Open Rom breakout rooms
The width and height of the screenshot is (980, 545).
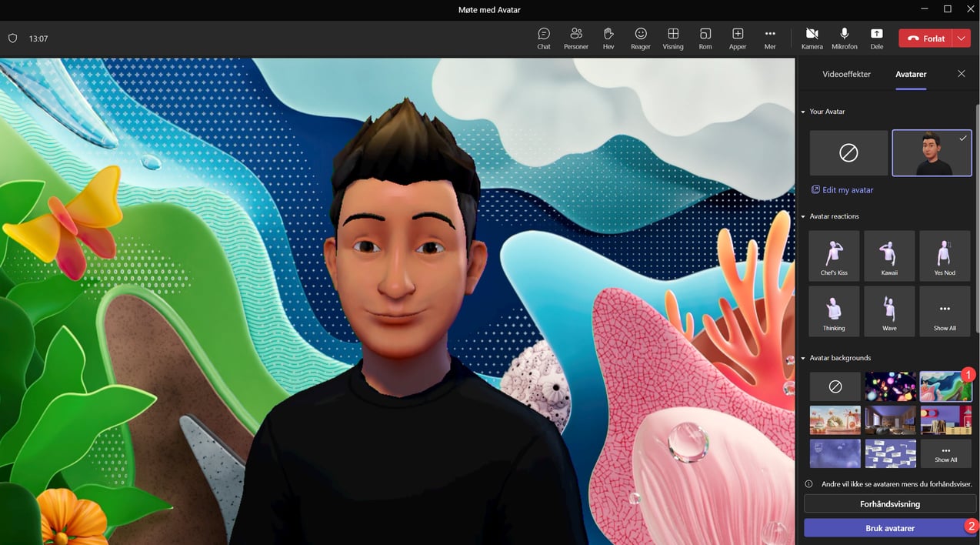(705, 38)
